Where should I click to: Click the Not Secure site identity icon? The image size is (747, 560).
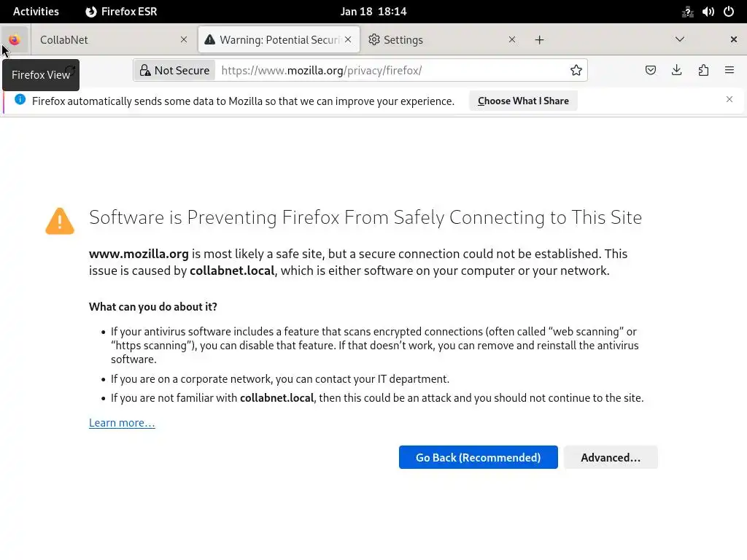[x=175, y=70]
